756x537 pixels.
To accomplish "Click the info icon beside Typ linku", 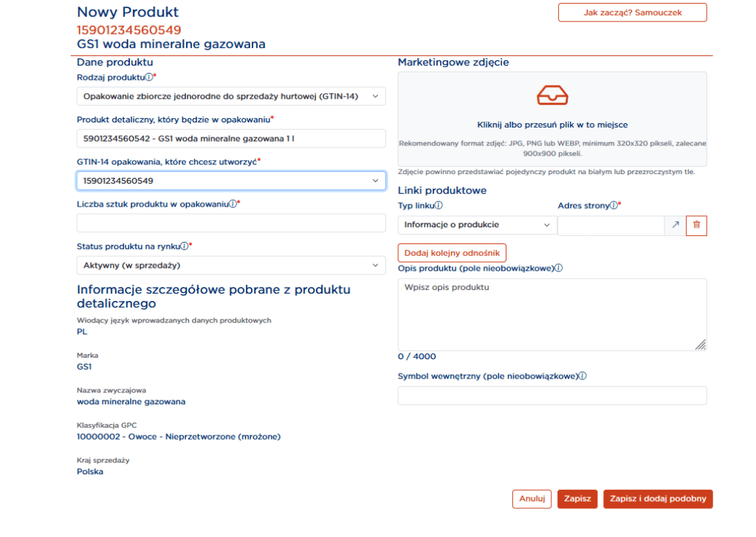I will tap(439, 206).
